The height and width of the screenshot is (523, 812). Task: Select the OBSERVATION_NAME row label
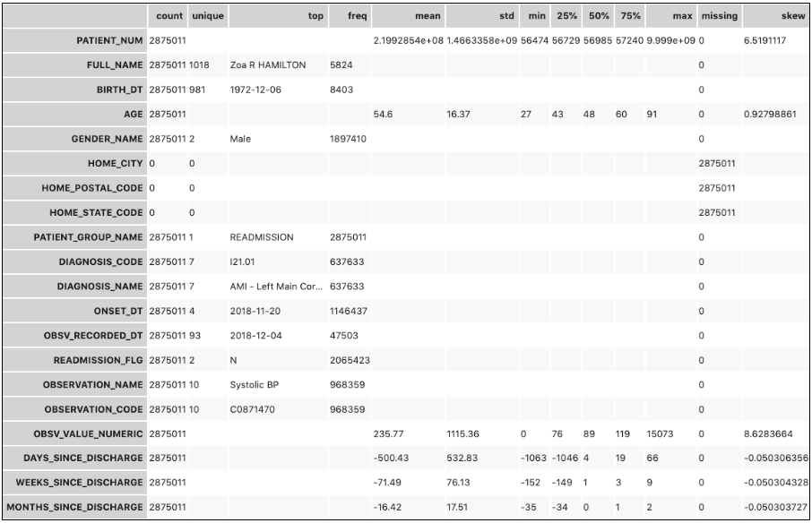coord(75,384)
